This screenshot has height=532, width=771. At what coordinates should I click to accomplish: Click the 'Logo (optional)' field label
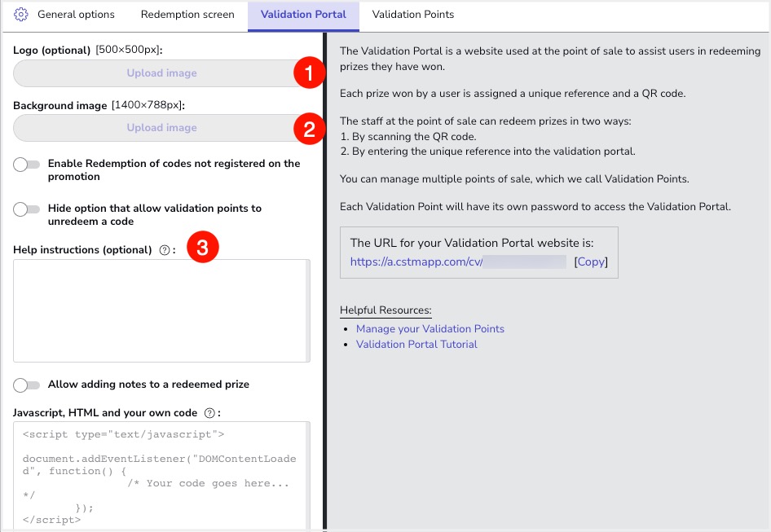pyautogui.click(x=51, y=51)
